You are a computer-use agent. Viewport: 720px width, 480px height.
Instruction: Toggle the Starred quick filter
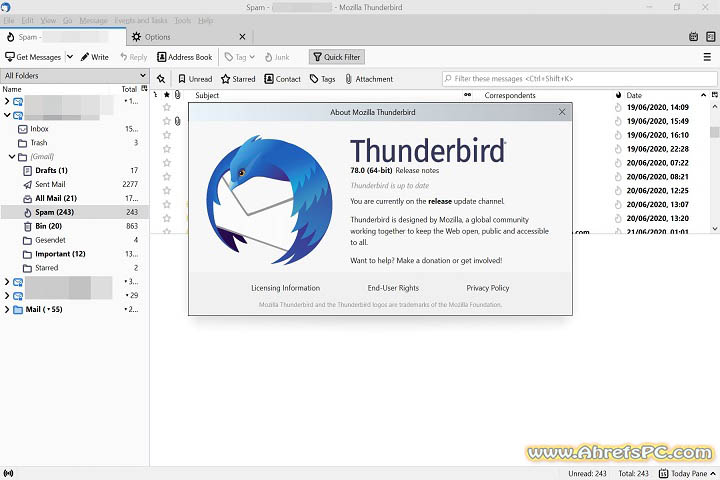(x=238, y=79)
